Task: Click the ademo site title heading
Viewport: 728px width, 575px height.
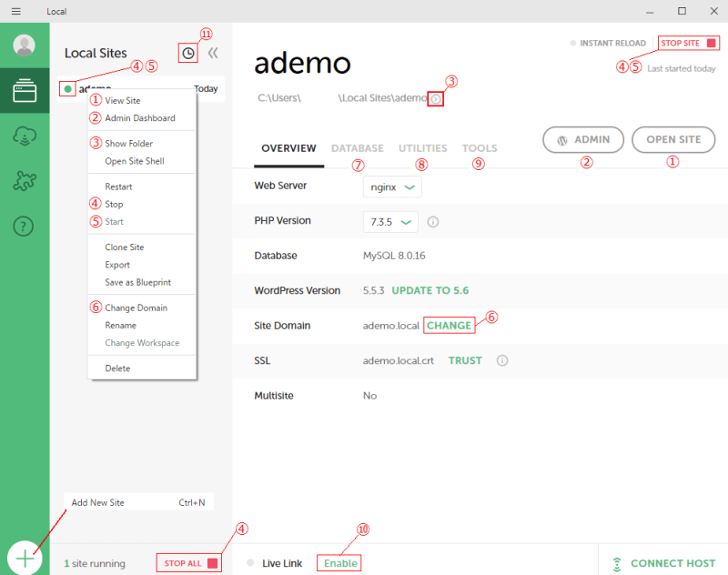Action: click(302, 63)
